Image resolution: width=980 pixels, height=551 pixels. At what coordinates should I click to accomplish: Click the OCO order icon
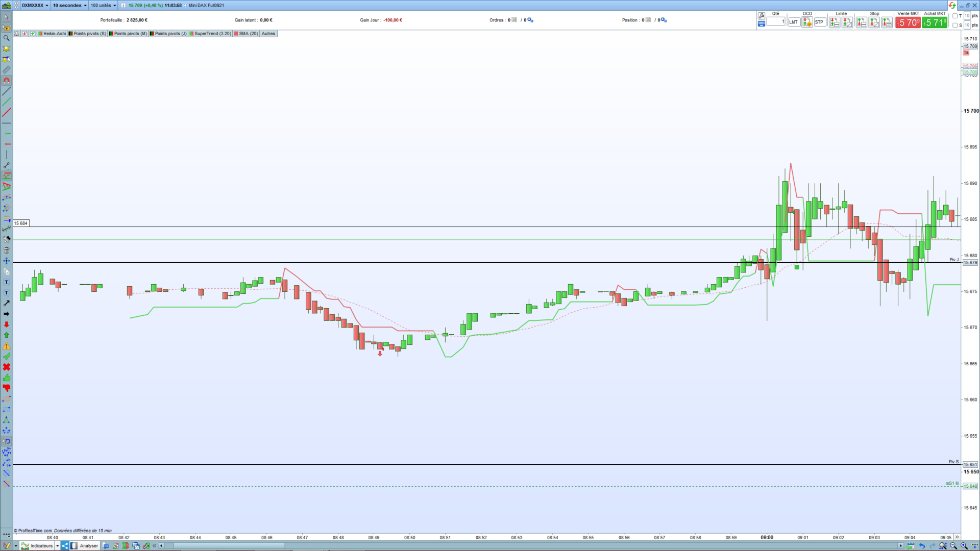[807, 22]
